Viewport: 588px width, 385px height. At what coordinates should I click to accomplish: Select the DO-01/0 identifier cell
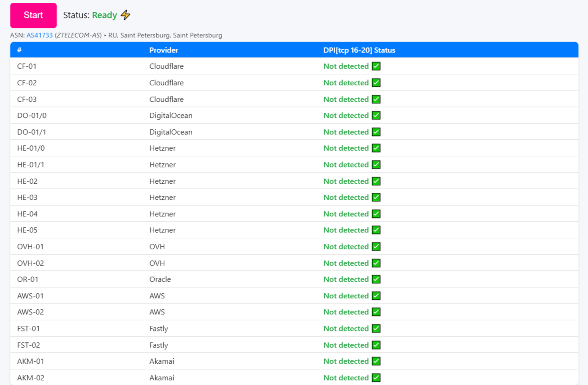32,115
